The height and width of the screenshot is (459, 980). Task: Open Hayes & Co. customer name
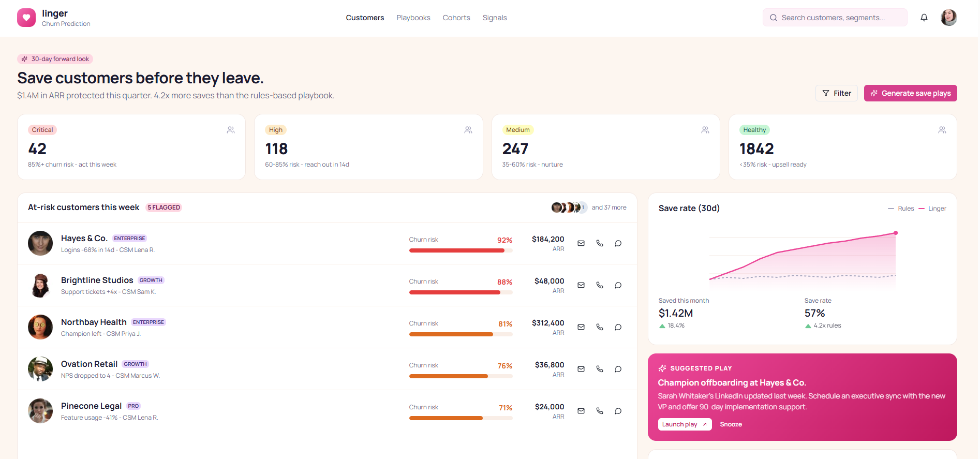pyautogui.click(x=84, y=238)
